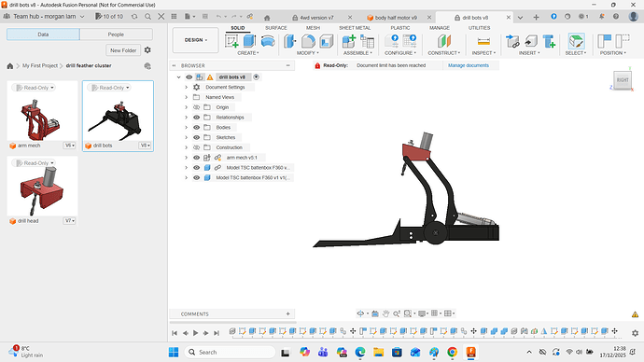Switch to the PLASTIC tab
The height and width of the screenshot is (362, 644).
400,28
